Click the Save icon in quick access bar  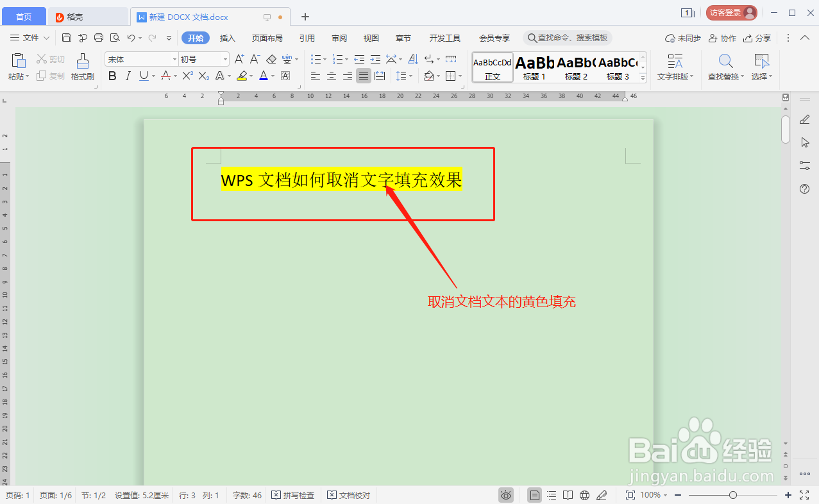(x=67, y=38)
